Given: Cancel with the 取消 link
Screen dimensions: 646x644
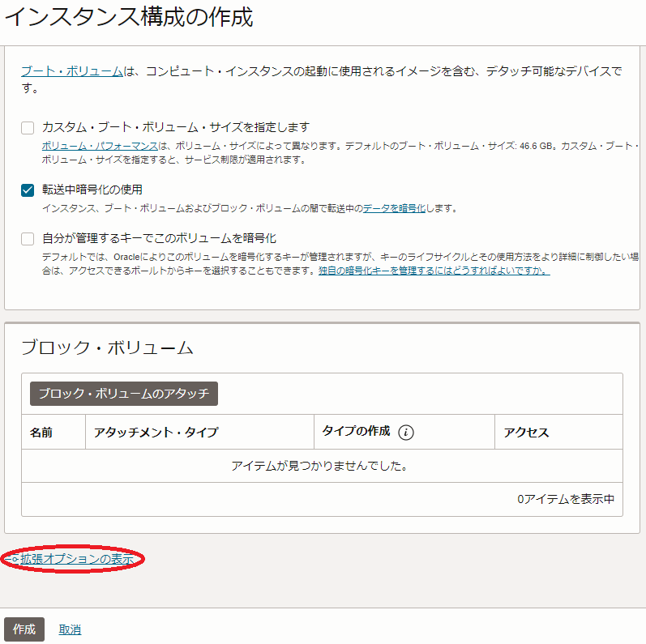Looking at the screenshot, I should [70, 629].
